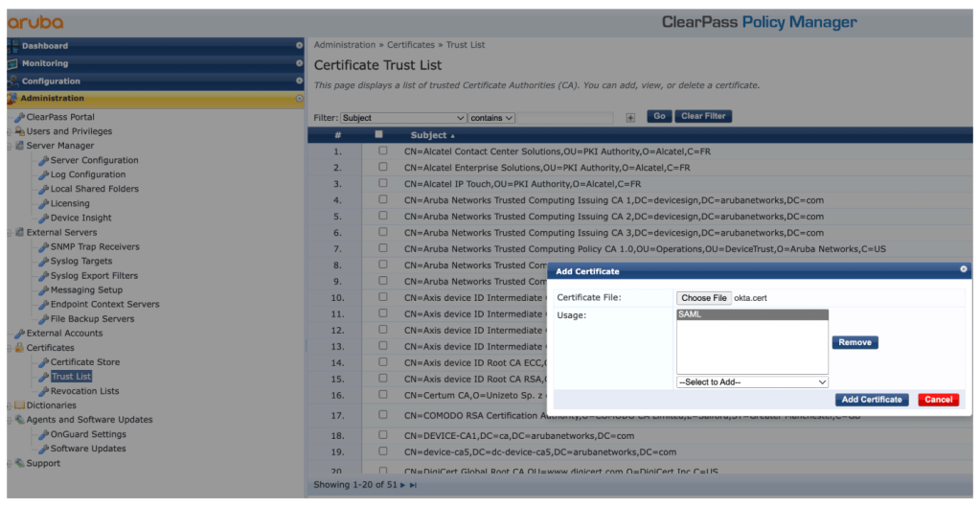Click the plus icon to add filter
980x508 pixels.
point(630,117)
